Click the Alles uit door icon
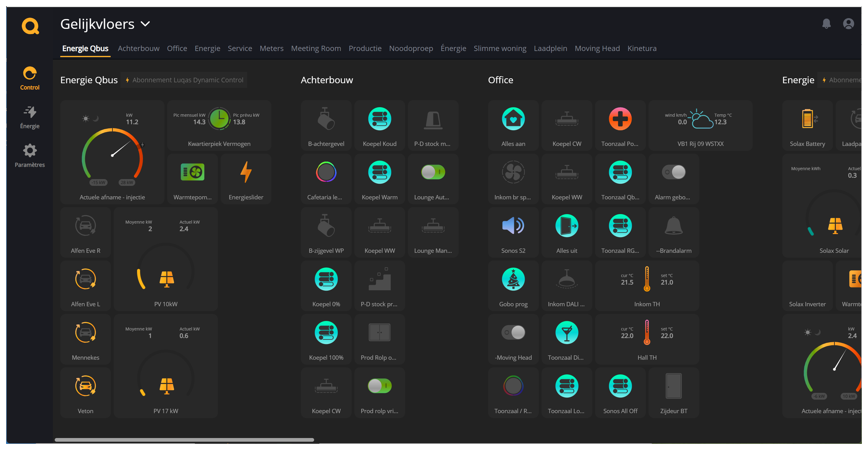The width and height of the screenshot is (868, 450). 566,225
